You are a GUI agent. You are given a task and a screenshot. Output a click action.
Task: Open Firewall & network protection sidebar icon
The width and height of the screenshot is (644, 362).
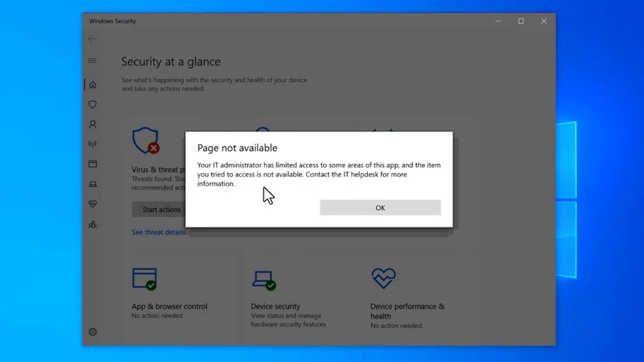(93, 144)
